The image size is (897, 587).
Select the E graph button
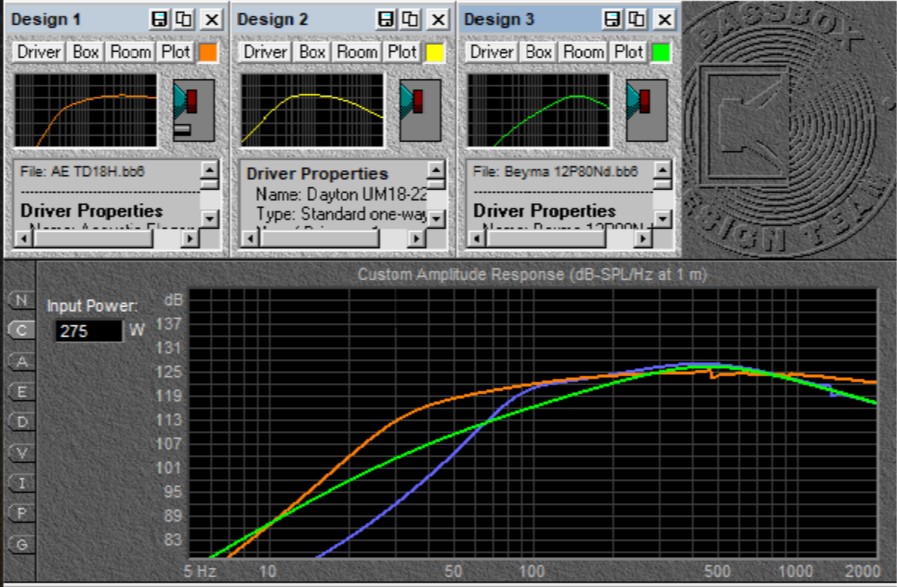(22, 392)
